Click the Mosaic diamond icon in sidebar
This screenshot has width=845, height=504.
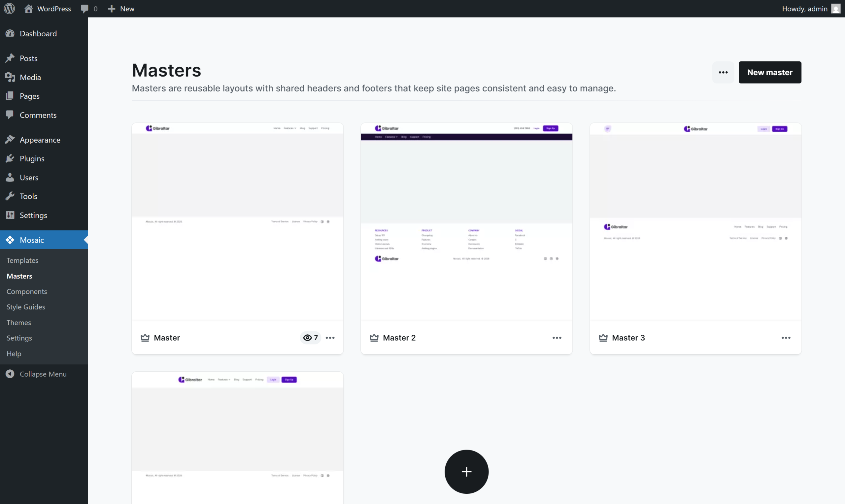(10, 240)
